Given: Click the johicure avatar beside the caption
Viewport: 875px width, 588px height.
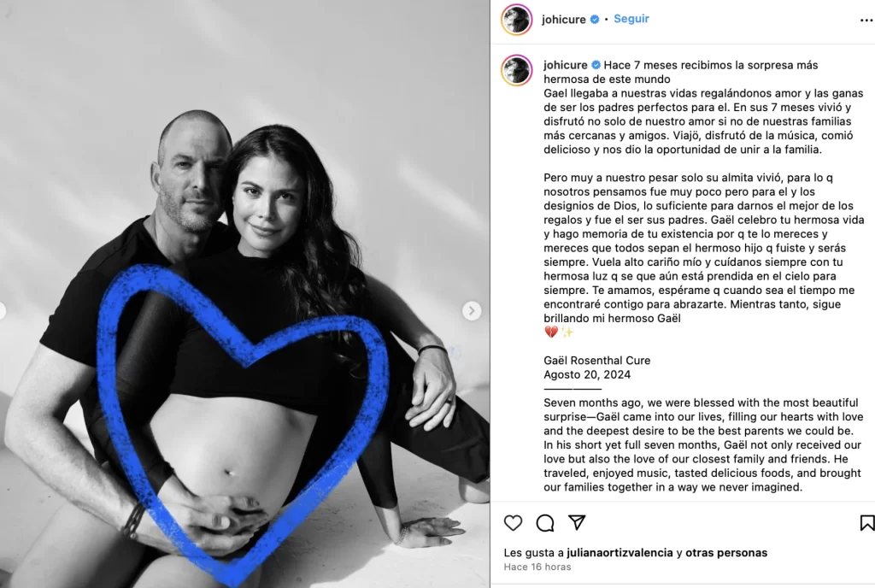Looking at the screenshot, I should pos(517,70).
